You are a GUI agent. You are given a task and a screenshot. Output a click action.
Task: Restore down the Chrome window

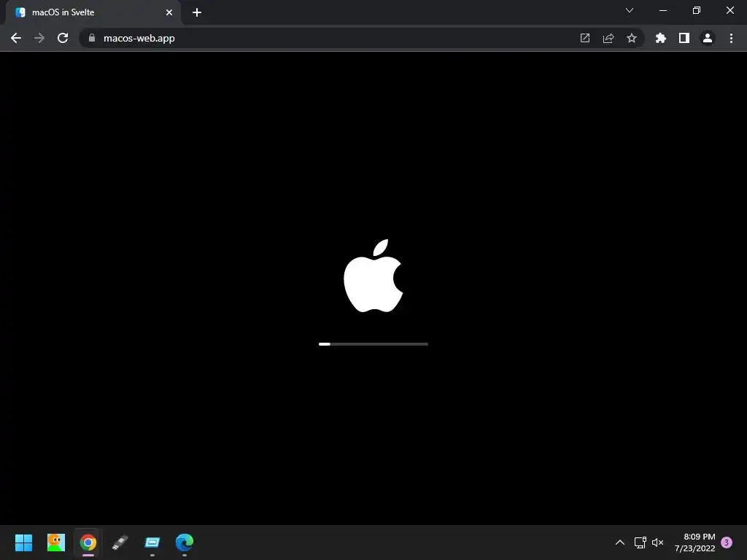pyautogui.click(x=697, y=10)
